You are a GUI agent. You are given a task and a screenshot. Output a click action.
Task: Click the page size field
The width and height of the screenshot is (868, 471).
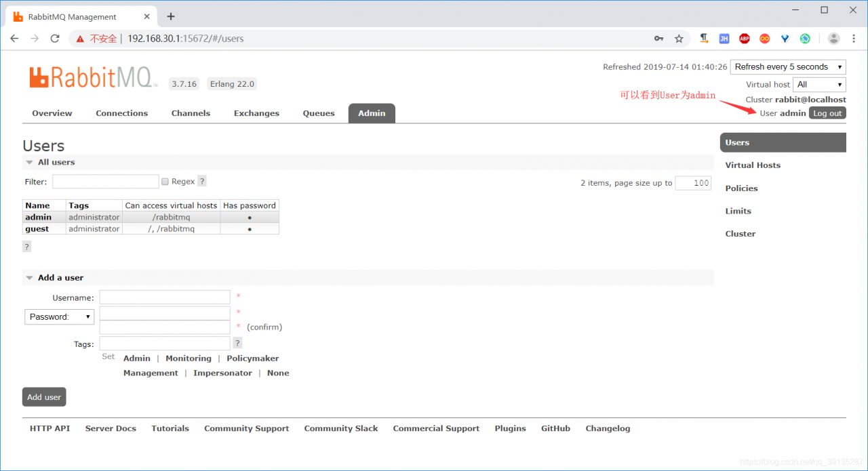[693, 183]
